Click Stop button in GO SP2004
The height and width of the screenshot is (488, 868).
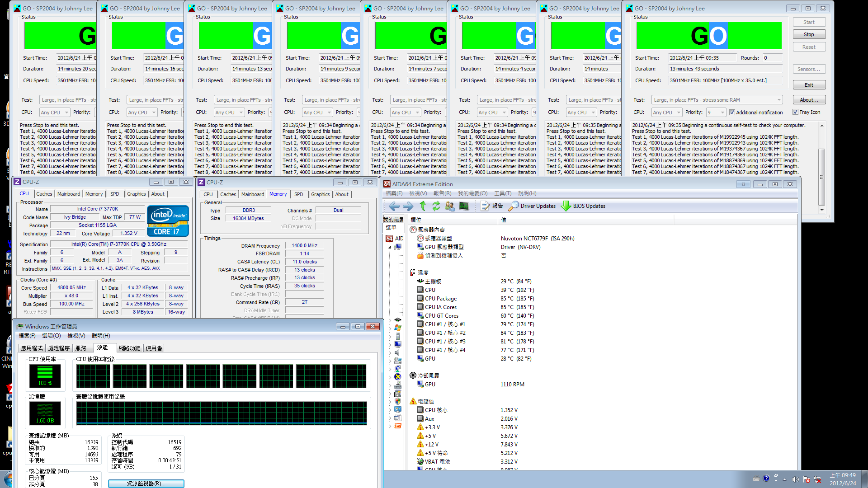click(x=809, y=34)
